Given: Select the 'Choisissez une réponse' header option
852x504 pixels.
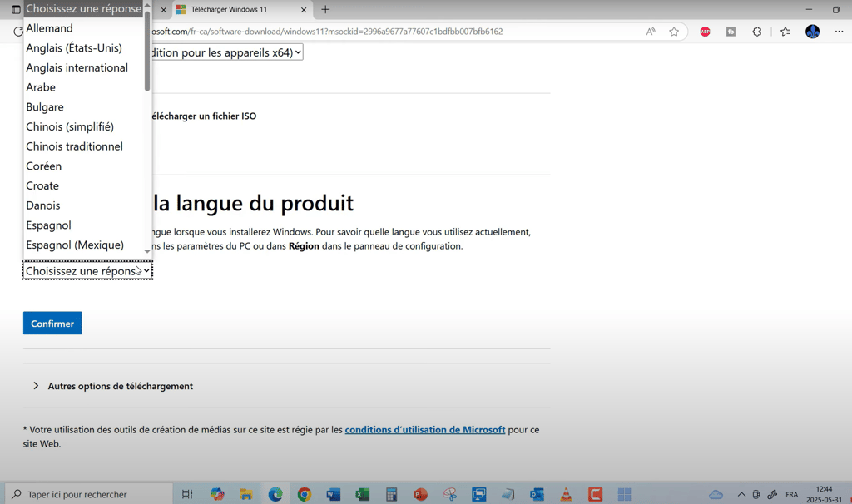Looking at the screenshot, I should coord(83,8).
